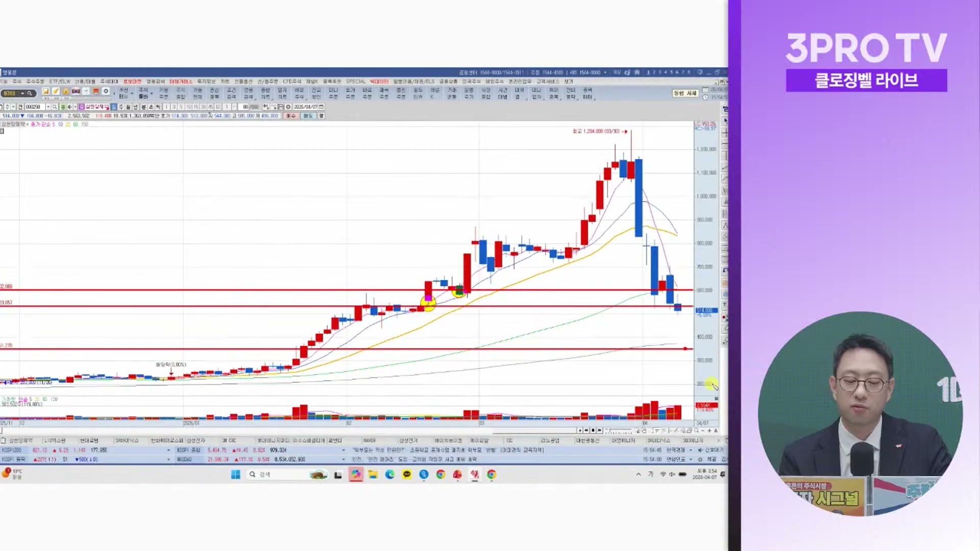Select the 삼성전자 stock tab at bottom
Screen dimensions: 980x551
(x=195, y=440)
